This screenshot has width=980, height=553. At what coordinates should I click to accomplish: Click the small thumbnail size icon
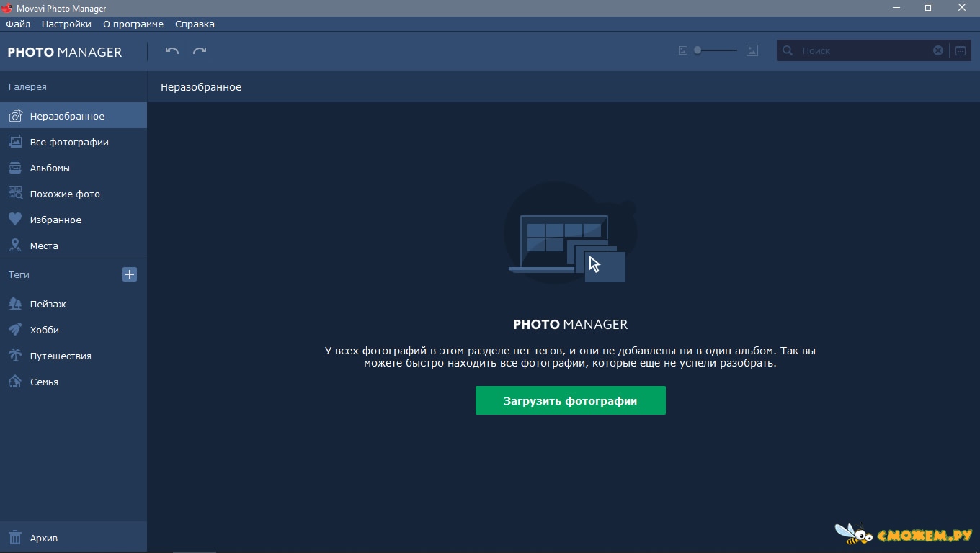(682, 50)
